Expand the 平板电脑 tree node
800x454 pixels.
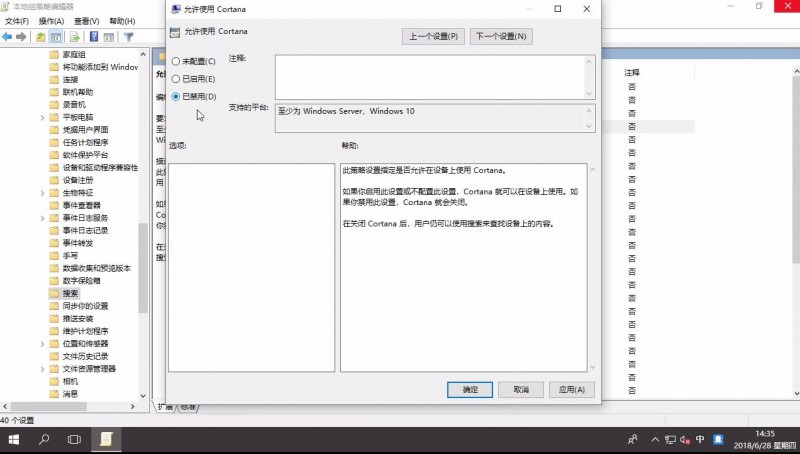tap(42, 117)
